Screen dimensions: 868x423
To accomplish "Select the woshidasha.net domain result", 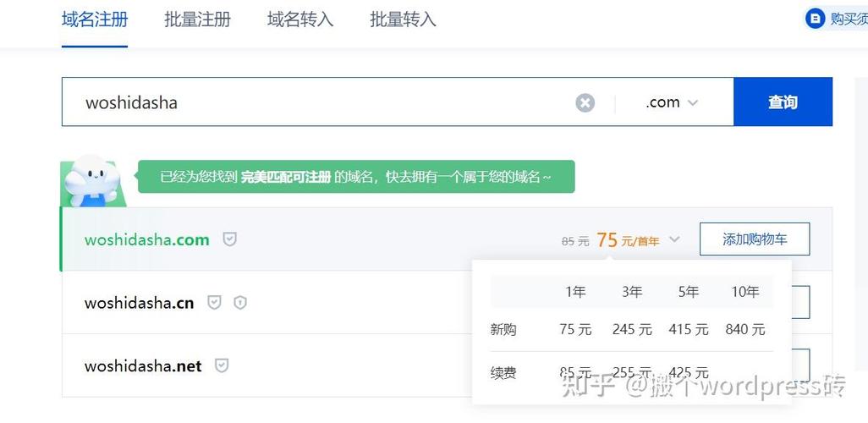I will coord(143,366).
